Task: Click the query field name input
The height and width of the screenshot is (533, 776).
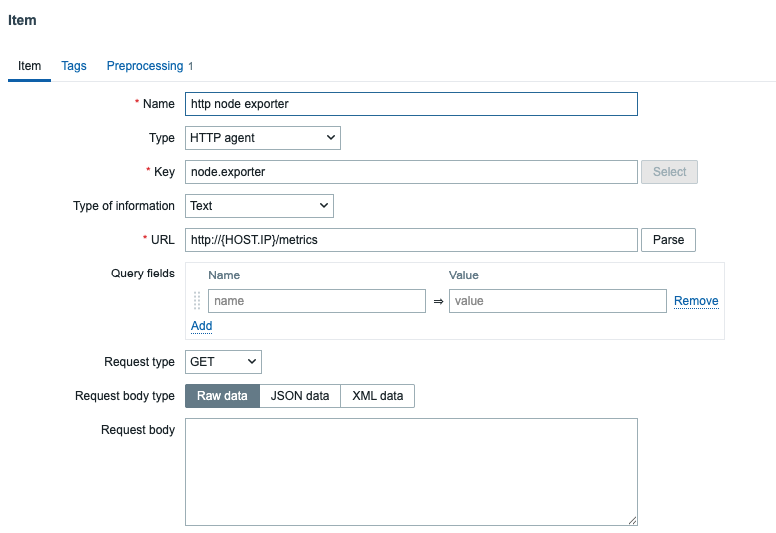Action: [x=316, y=301]
